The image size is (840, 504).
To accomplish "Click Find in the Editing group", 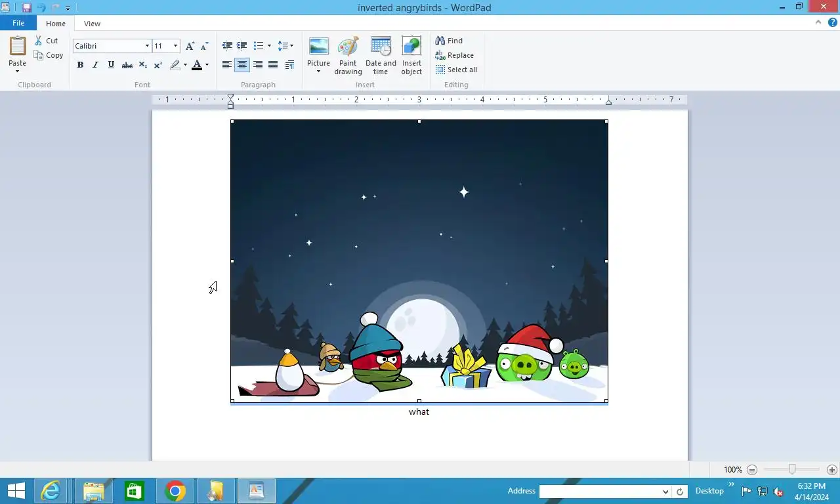I will click(x=449, y=41).
